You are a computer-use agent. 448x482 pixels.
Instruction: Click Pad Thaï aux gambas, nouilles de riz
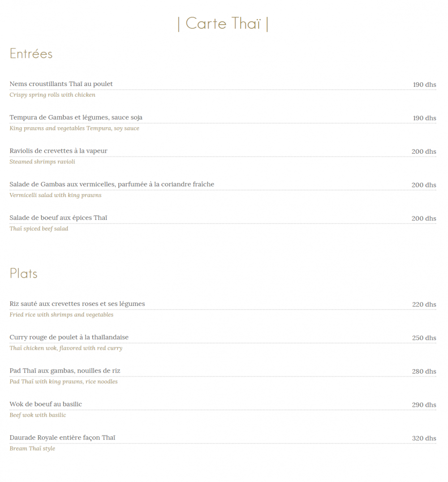tap(65, 371)
